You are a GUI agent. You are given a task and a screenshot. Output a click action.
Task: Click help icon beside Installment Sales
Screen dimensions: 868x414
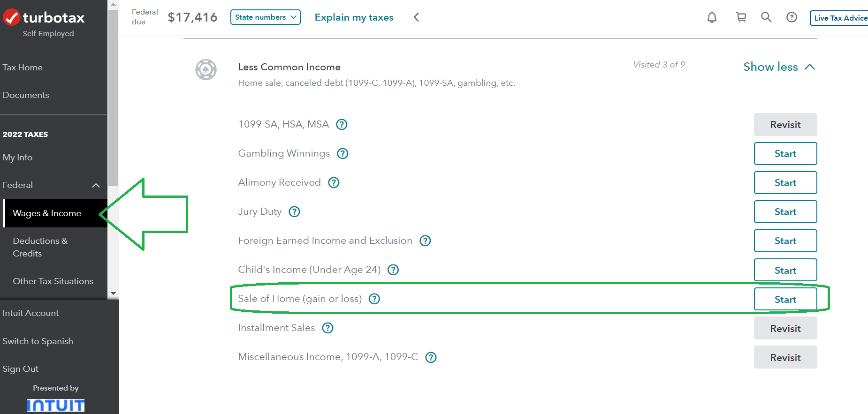tap(327, 328)
